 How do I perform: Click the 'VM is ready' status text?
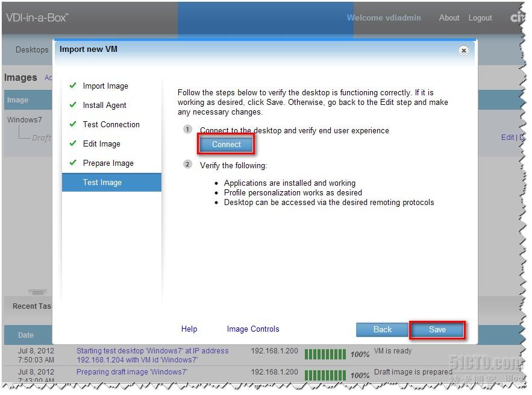[393, 351]
